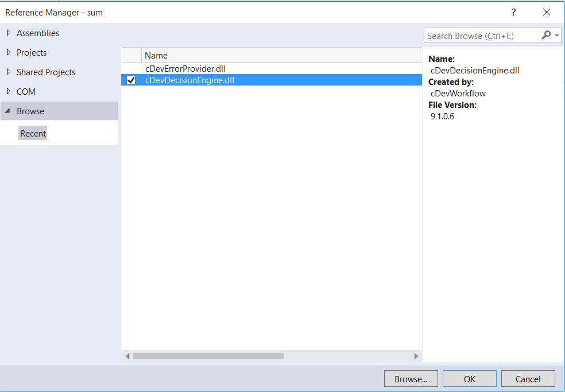
Task: Open the search options dropdown arrow
Action: [x=556, y=35]
